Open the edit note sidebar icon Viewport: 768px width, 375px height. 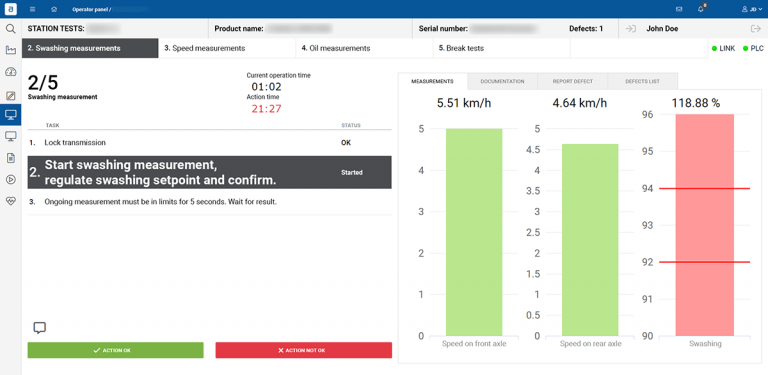tap(11, 95)
